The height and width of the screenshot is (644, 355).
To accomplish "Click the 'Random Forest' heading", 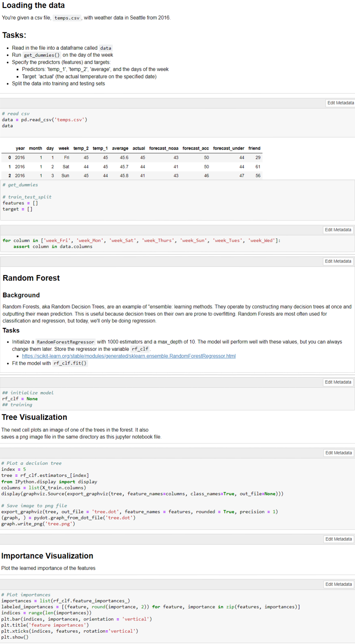I will pos(31,278).
